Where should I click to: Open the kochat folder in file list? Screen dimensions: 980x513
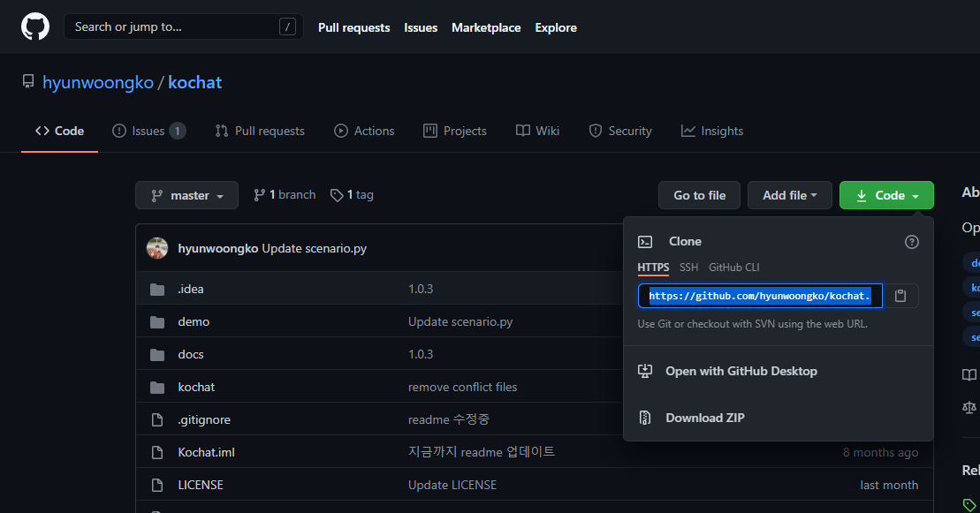pos(196,388)
